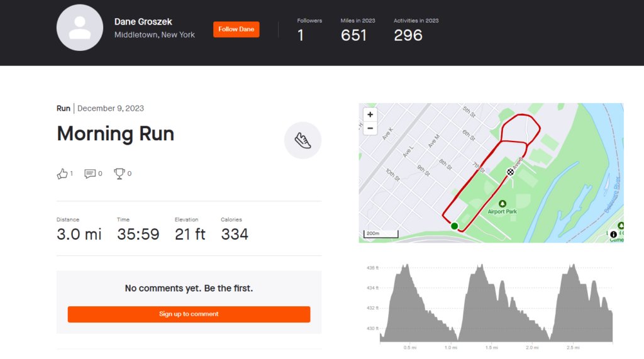Image resolution: width=644 pixels, height=359 pixels.
Task: Click the Morning Run activity title
Action: coord(116,134)
